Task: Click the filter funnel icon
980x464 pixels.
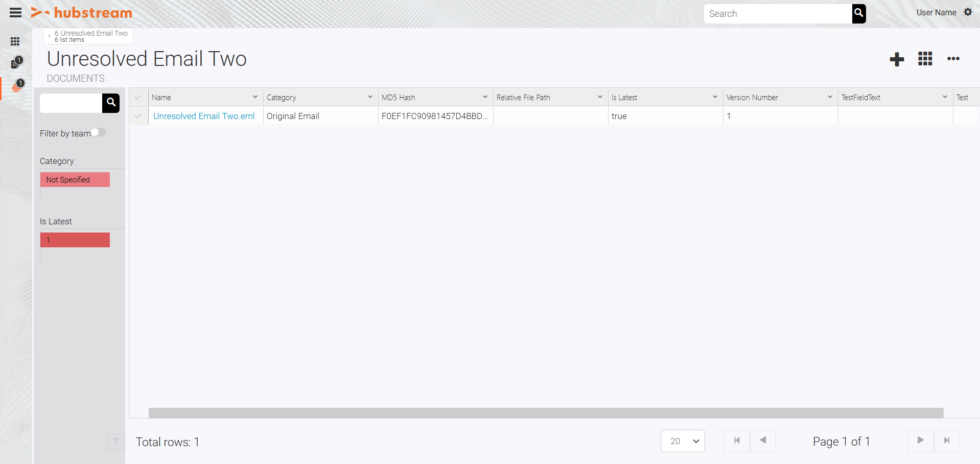Action: point(116,442)
